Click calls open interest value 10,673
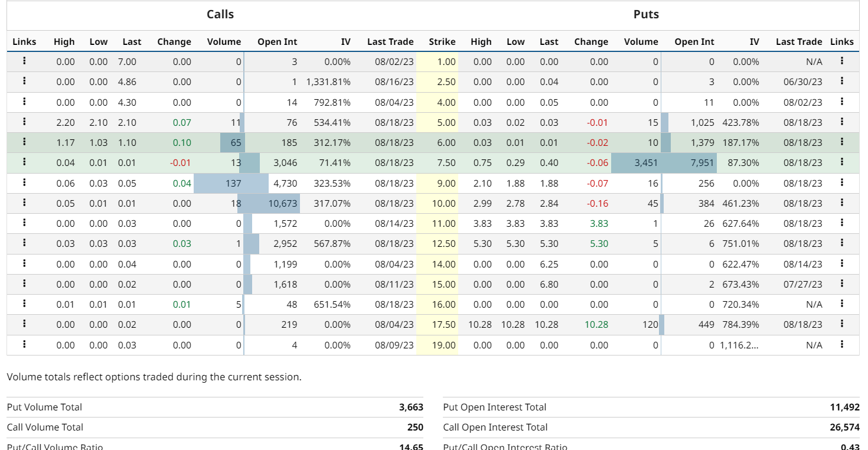The width and height of the screenshot is (868, 450). pyautogui.click(x=282, y=203)
